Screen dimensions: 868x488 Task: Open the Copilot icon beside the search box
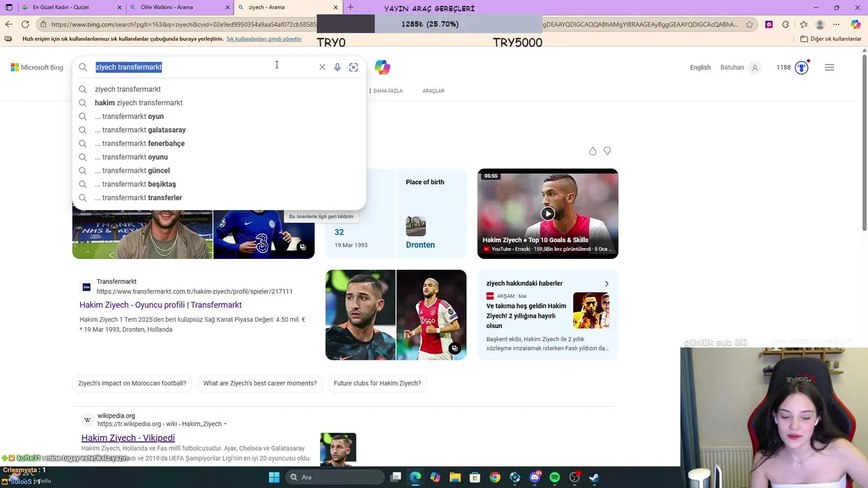pos(382,67)
